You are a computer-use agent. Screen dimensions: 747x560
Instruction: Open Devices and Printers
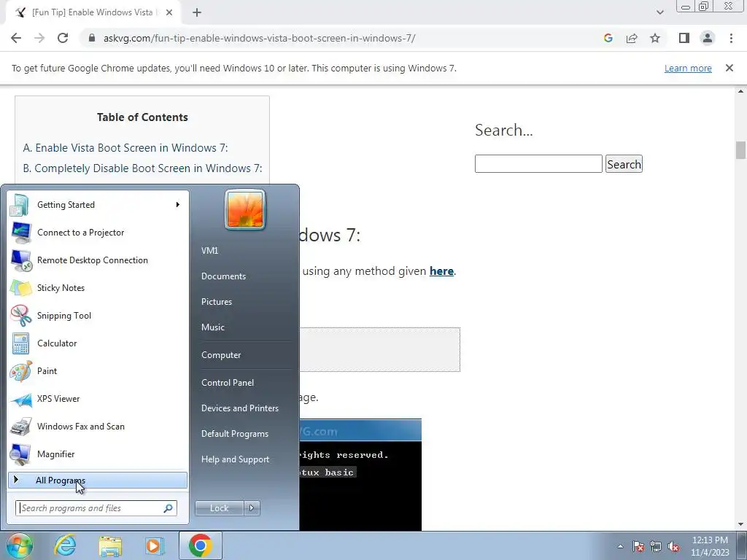239,408
